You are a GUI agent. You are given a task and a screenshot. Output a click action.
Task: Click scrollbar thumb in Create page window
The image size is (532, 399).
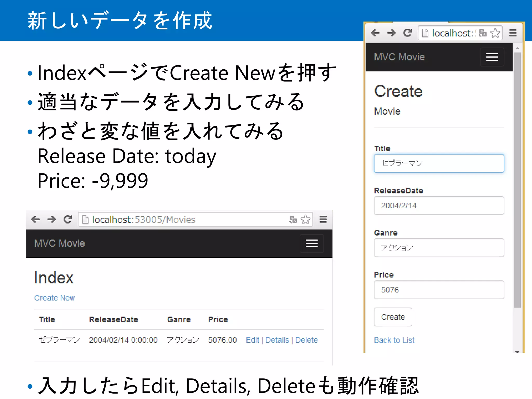(x=517, y=180)
